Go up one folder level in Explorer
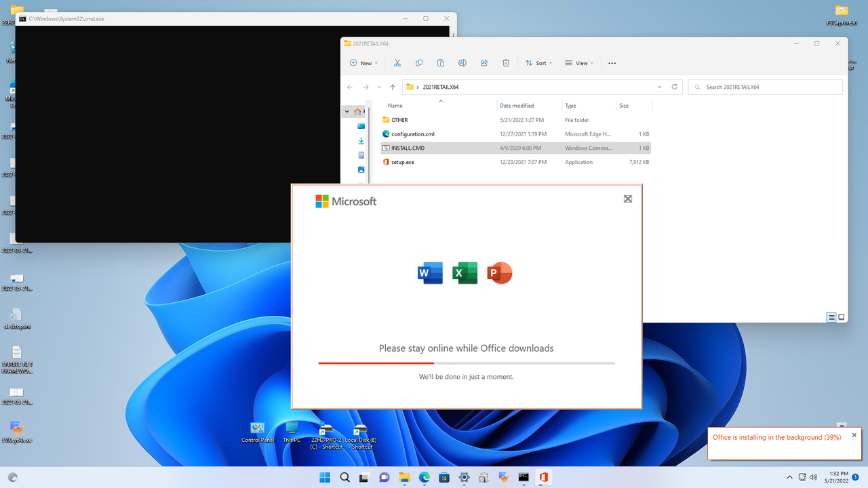The width and height of the screenshot is (868, 488). pos(393,87)
